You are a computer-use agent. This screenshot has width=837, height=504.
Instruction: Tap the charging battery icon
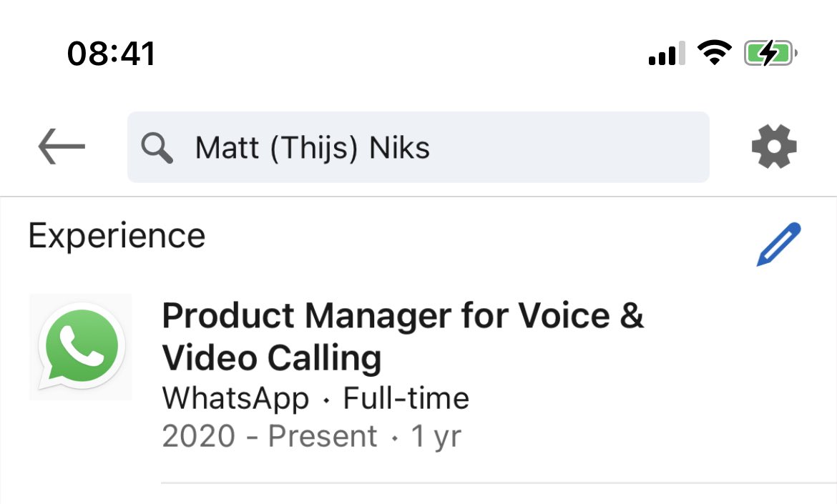click(770, 53)
